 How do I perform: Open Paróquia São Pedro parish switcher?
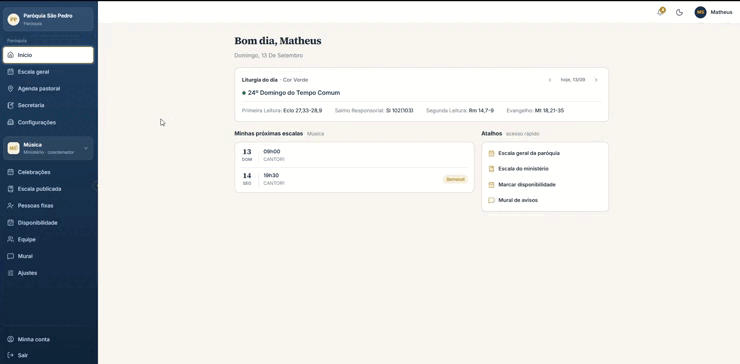click(x=48, y=19)
